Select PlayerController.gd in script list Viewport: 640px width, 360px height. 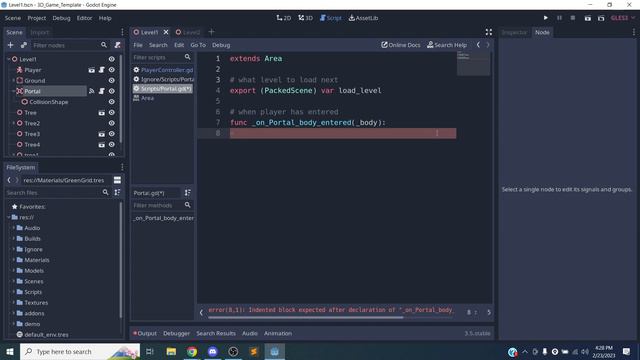(x=163, y=70)
